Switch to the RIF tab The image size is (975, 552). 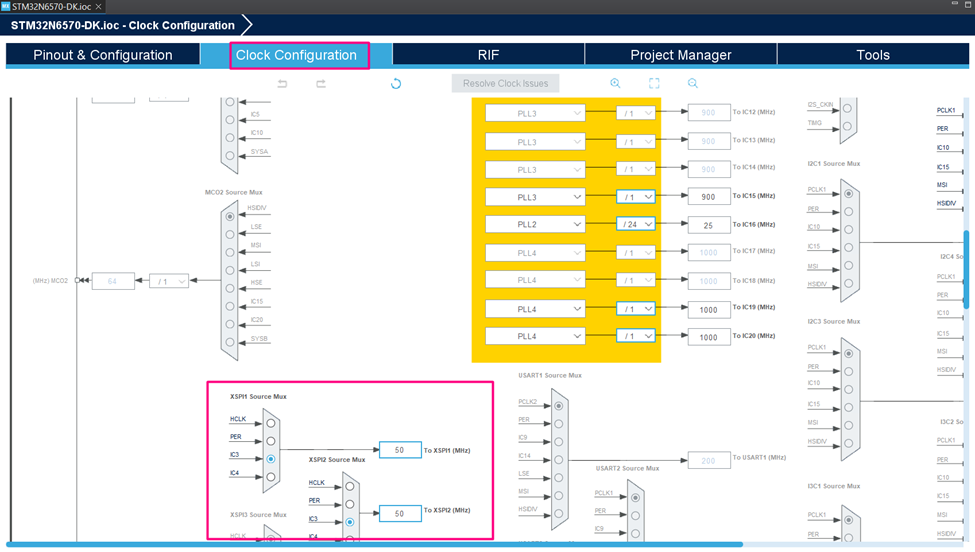(488, 55)
